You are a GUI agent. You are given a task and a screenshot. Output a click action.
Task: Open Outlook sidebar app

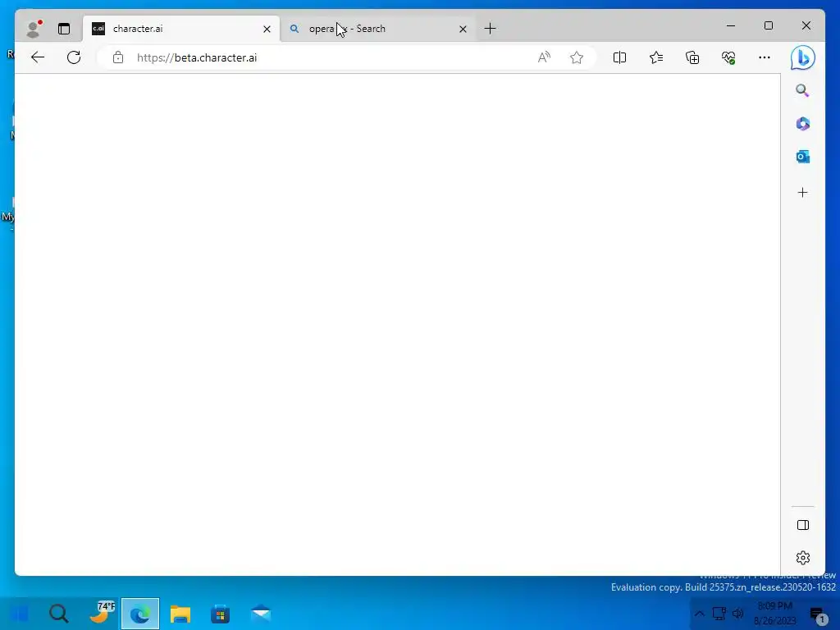802,157
